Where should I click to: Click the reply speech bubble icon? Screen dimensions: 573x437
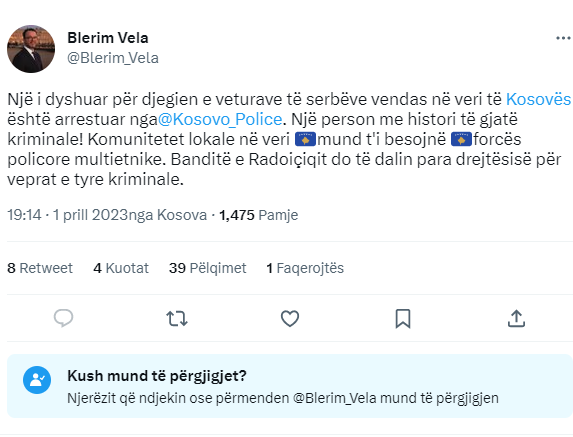(63, 318)
